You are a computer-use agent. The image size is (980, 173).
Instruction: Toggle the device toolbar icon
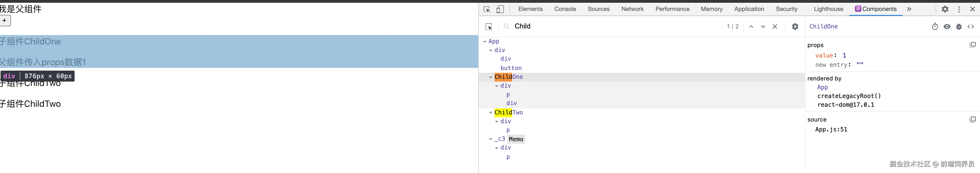pos(500,9)
